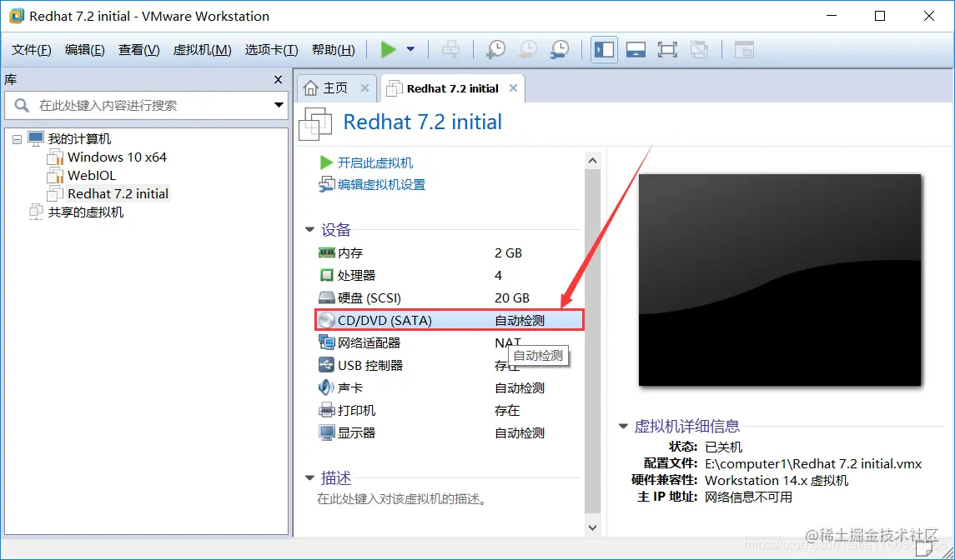This screenshot has width=955, height=560.
Task: Click the Windows 10 x64 VM icon
Action: [x=55, y=157]
